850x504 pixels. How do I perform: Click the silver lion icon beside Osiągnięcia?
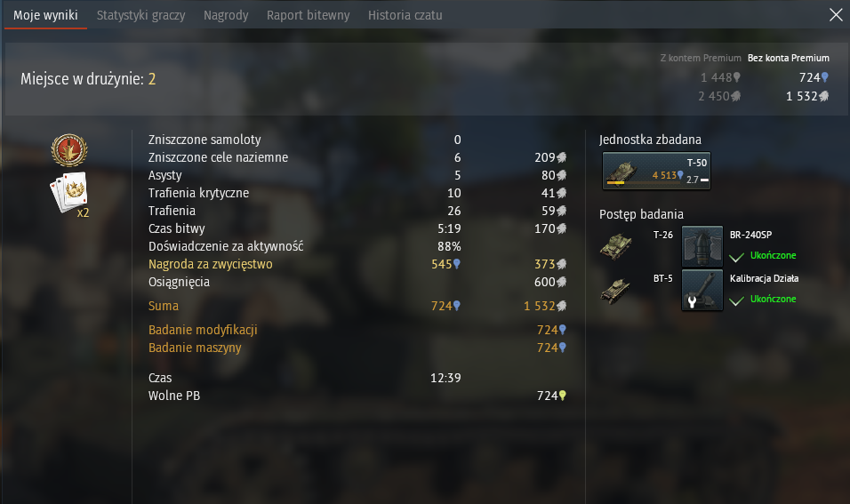pos(562,282)
